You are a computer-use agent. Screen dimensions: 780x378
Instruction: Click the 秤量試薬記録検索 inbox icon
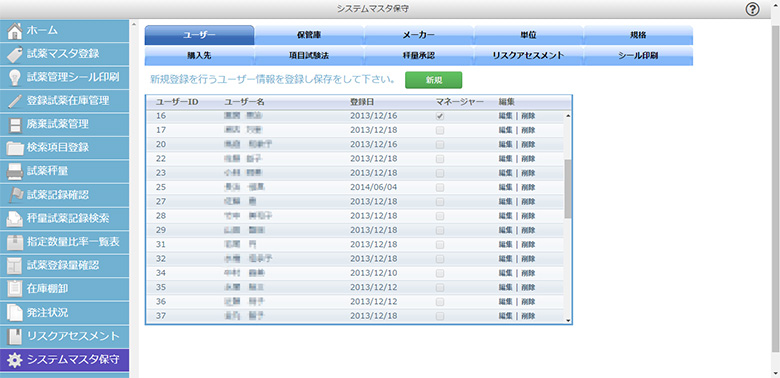[15, 219]
